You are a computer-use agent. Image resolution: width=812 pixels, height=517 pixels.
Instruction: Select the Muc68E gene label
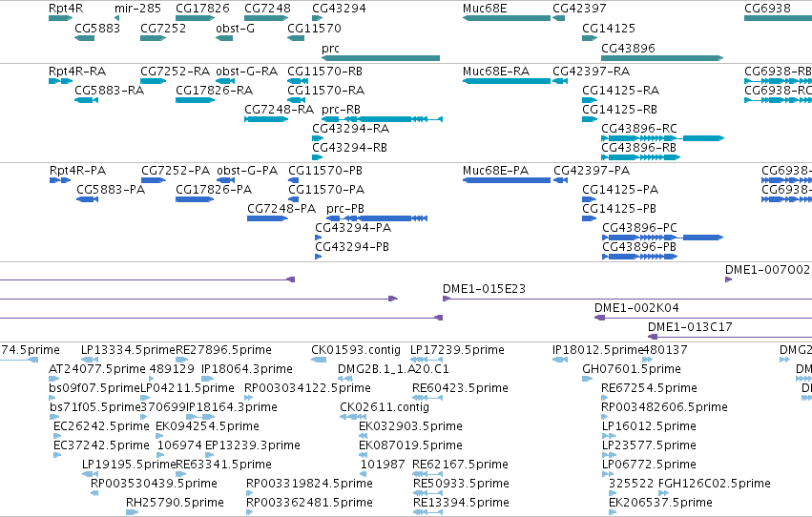(x=485, y=9)
